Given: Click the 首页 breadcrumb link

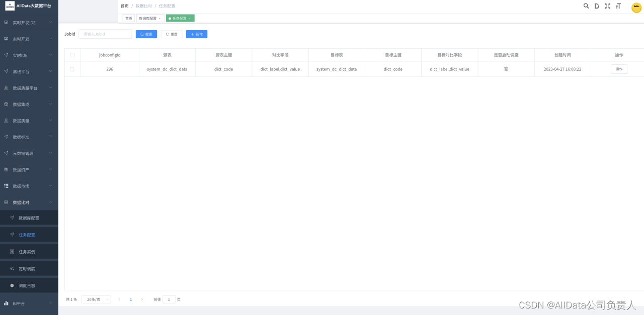Looking at the screenshot, I should 125,6.
